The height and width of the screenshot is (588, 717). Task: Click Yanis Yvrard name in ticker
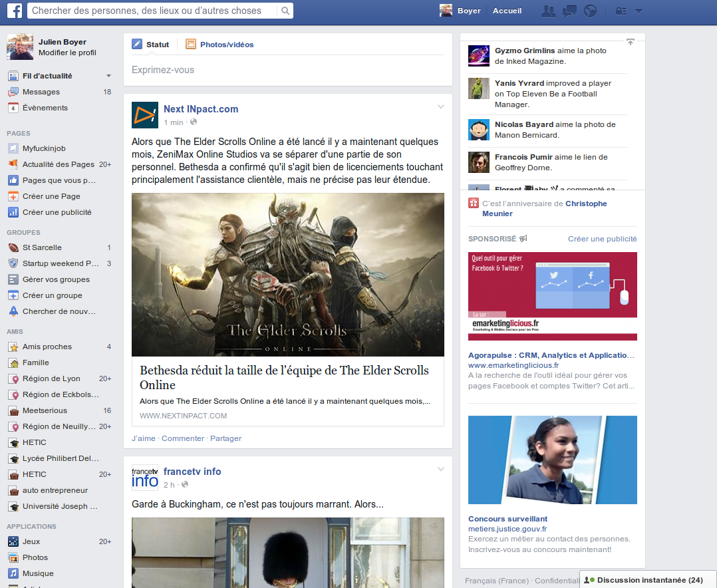(519, 83)
